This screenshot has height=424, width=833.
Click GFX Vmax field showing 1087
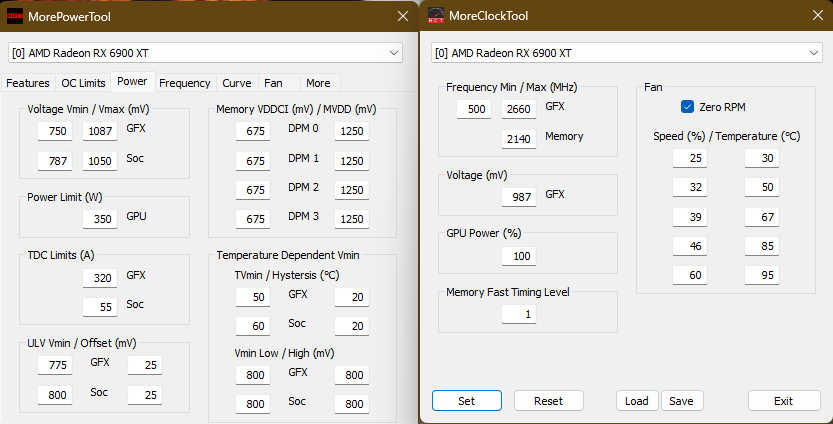(x=100, y=131)
